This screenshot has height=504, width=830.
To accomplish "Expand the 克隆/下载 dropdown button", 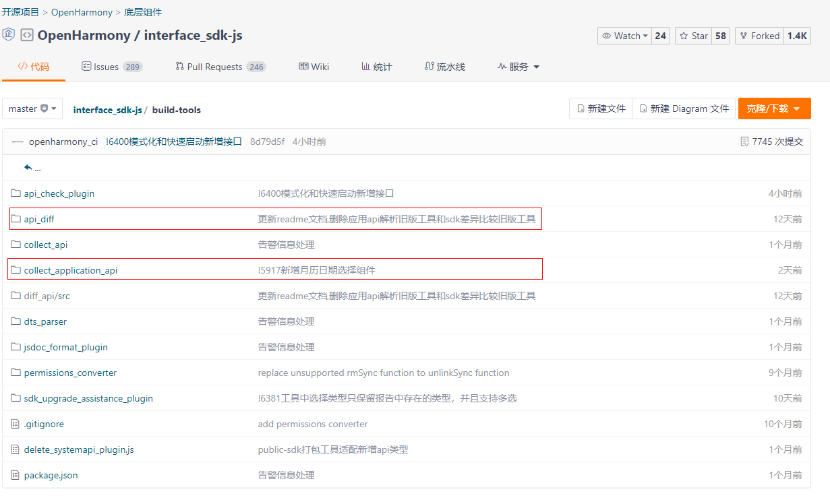I will 774,108.
